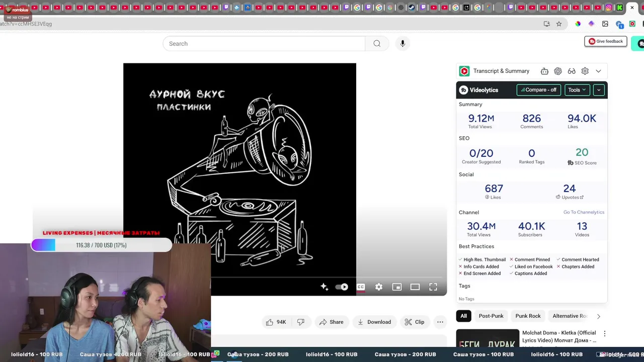Switch to theater mode

pyautogui.click(x=415, y=287)
